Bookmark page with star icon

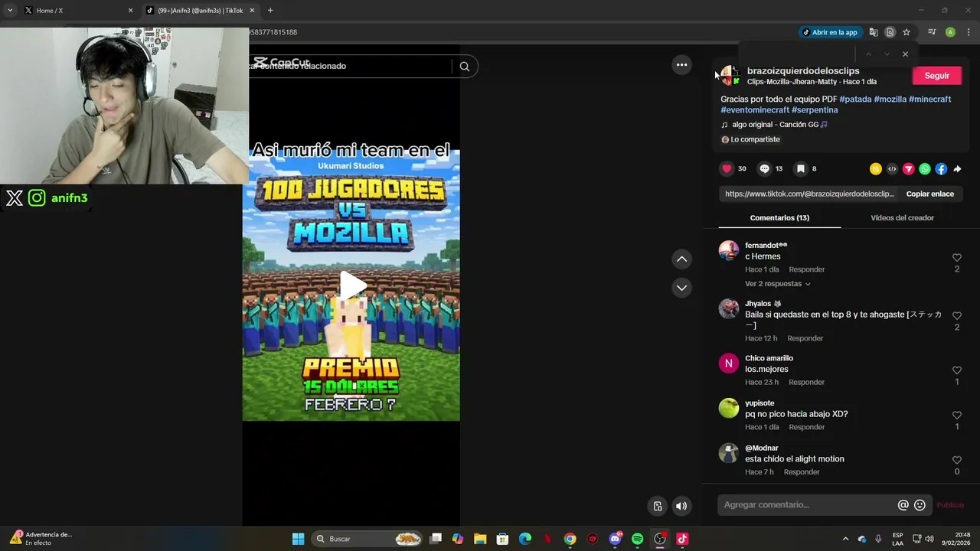pos(906,32)
